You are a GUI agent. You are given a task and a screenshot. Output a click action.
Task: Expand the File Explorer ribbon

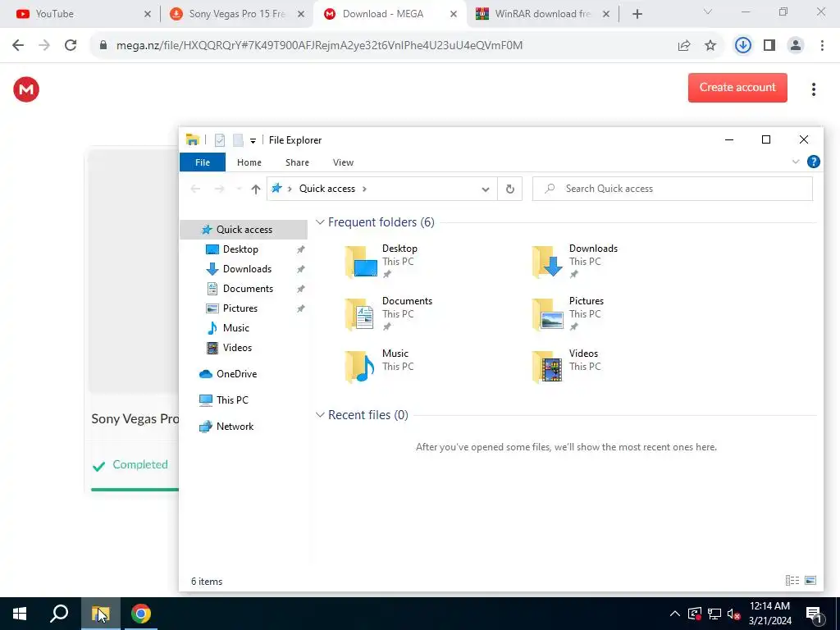click(796, 162)
